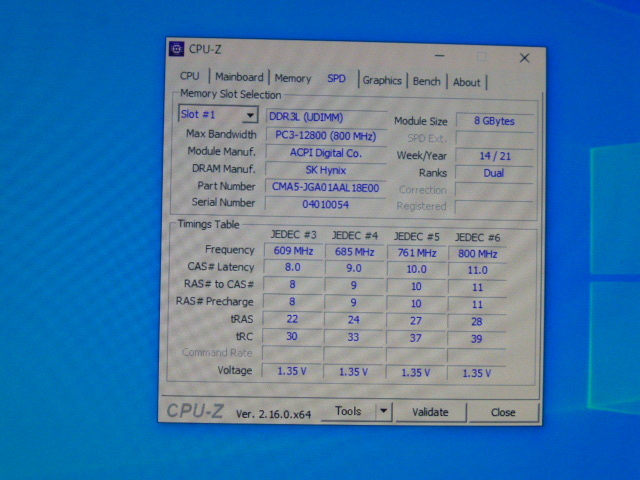Viewport: 640px width, 480px height.
Task: Click the tRAS value 28
Action: (476, 322)
